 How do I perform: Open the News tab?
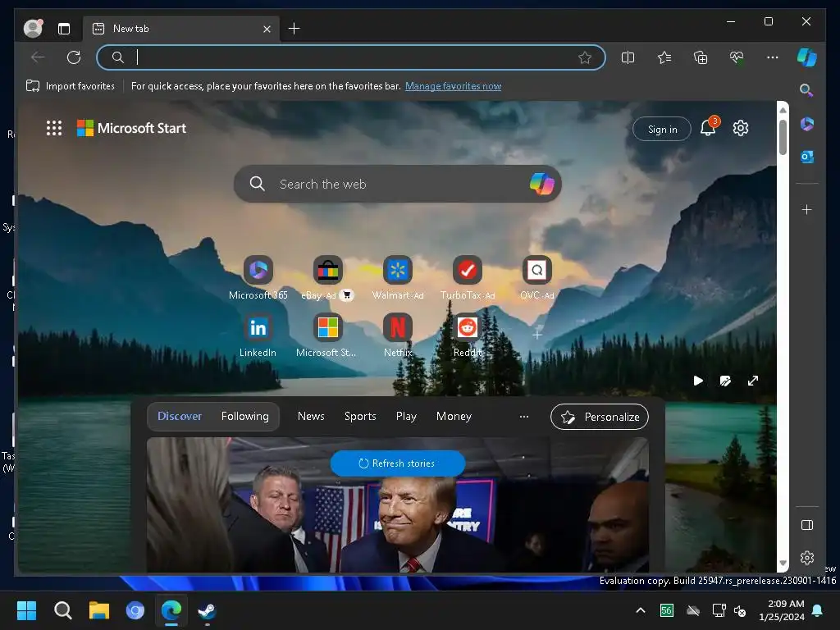click(311, 416)
